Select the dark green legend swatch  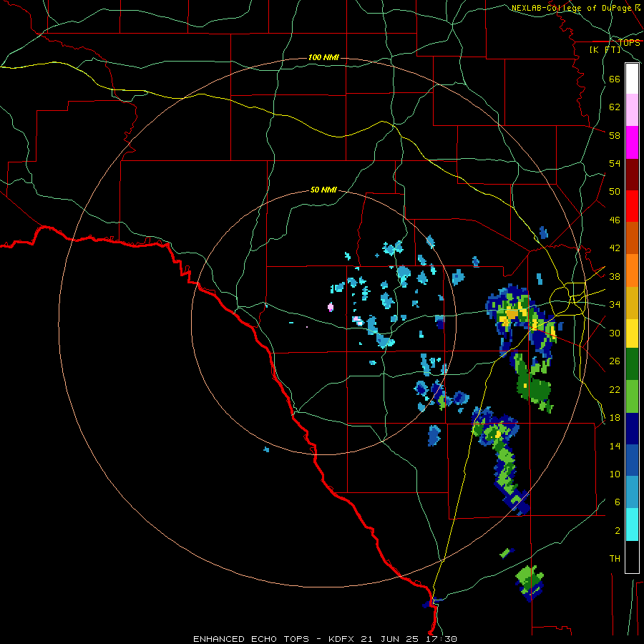point(632,364)
